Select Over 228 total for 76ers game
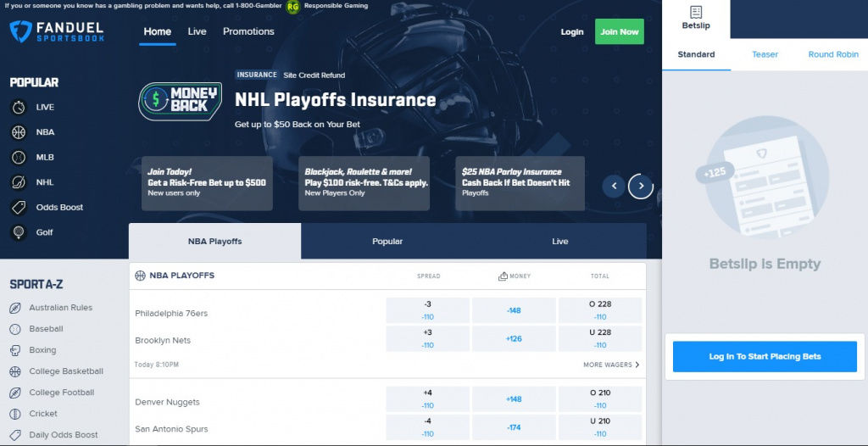This screenshot has width=868, height=446. tap(600, 310)
